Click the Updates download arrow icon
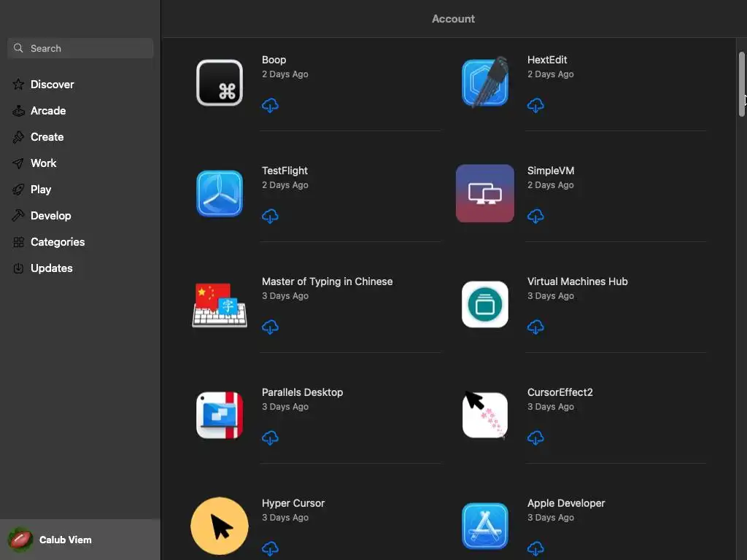This screenshot has height=560, width=747. point(18,268)
